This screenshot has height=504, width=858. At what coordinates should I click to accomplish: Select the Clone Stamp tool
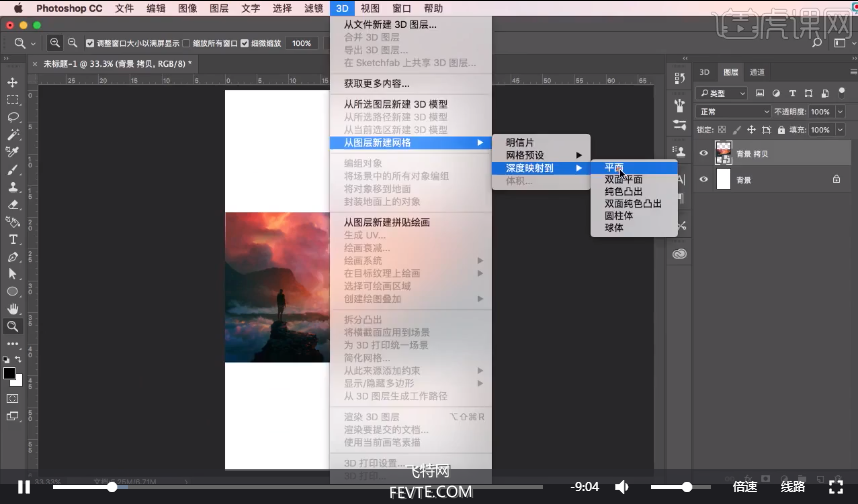[x=13, y=187]
